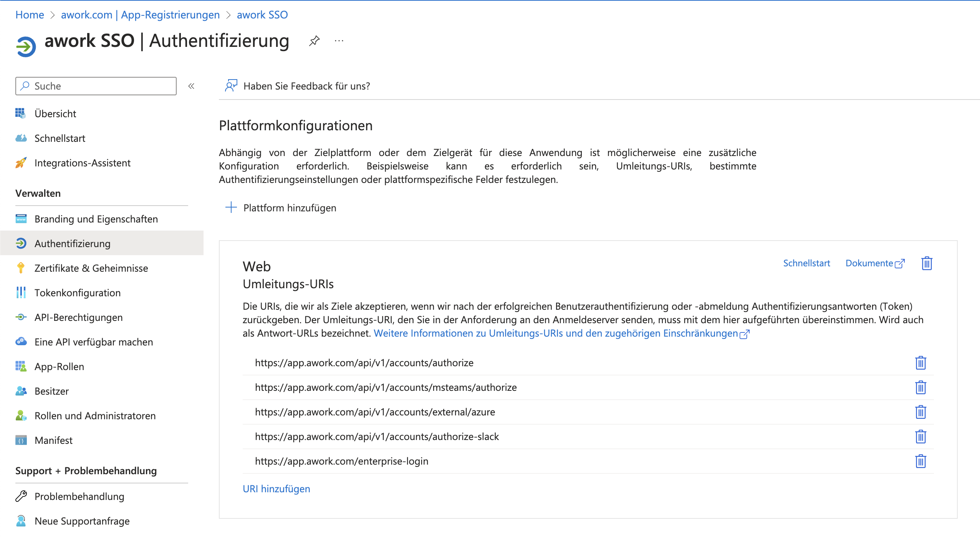Image resolution: width=980 pixels, height=538 pixels.
Task: Delete the Web platform configuration
Action: [x=927, y=264]
